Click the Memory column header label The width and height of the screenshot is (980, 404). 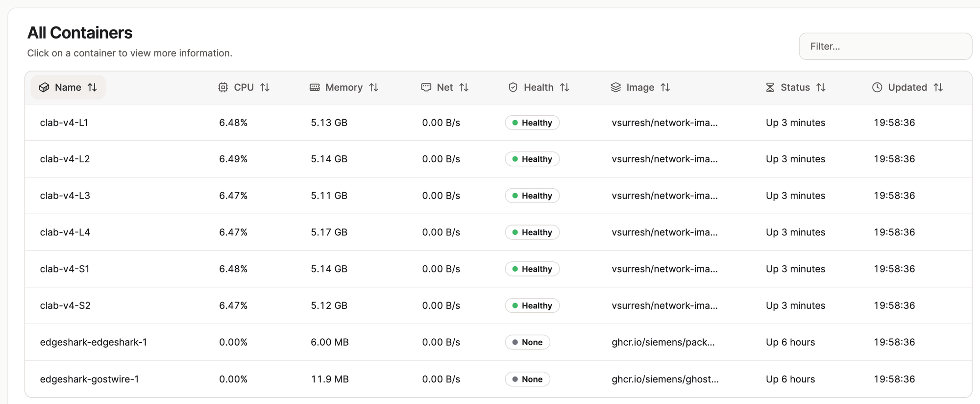344,87
